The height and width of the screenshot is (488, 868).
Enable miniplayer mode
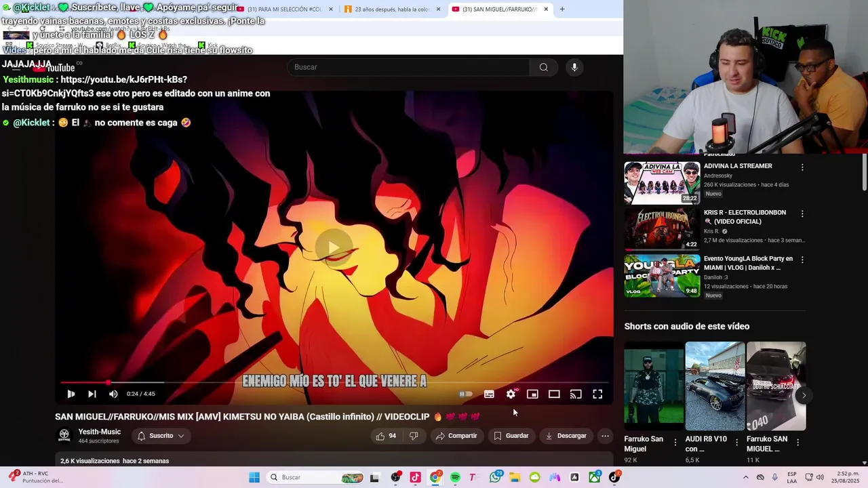[532, 394]
